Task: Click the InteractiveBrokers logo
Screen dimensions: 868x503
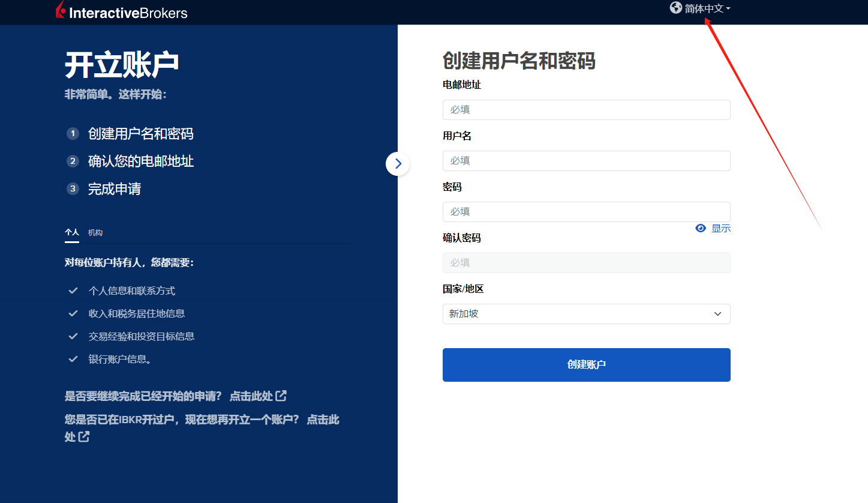Action: point(121,11)
